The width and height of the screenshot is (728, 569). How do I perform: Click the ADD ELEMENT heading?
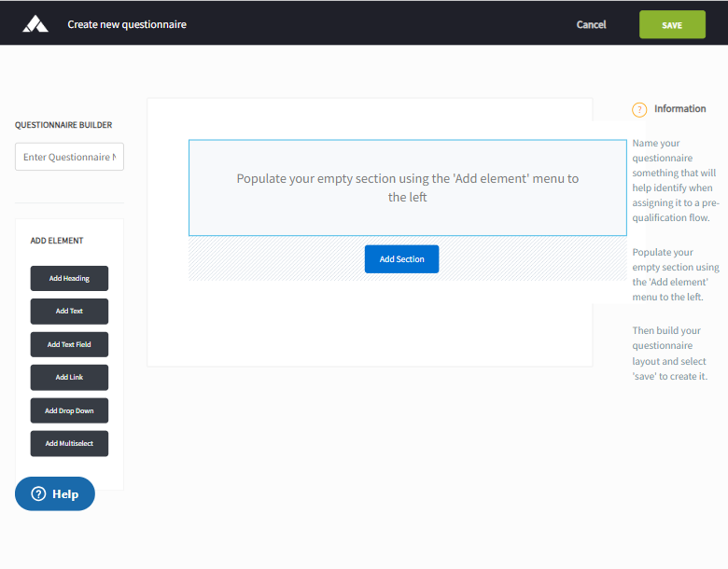(57, 241)
